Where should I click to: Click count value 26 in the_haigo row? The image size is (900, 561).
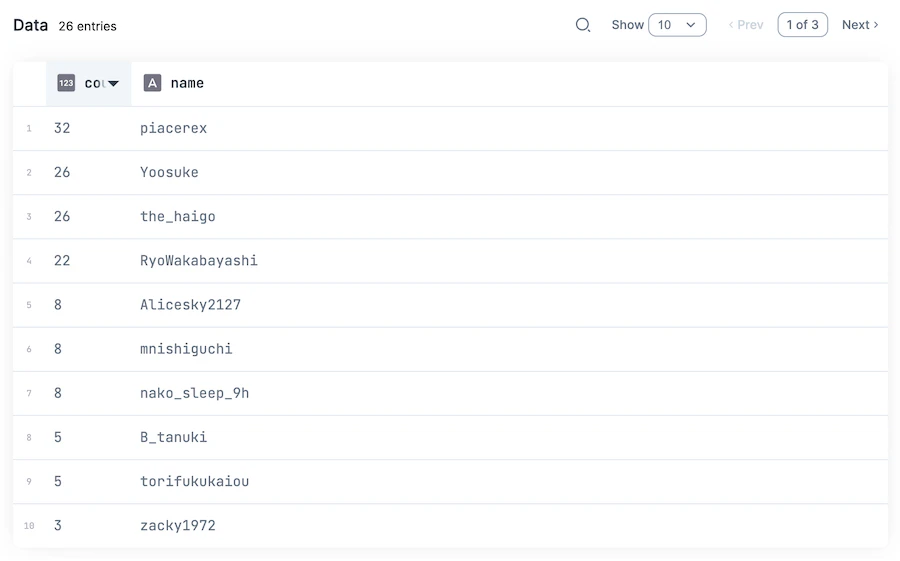[62, 216]
